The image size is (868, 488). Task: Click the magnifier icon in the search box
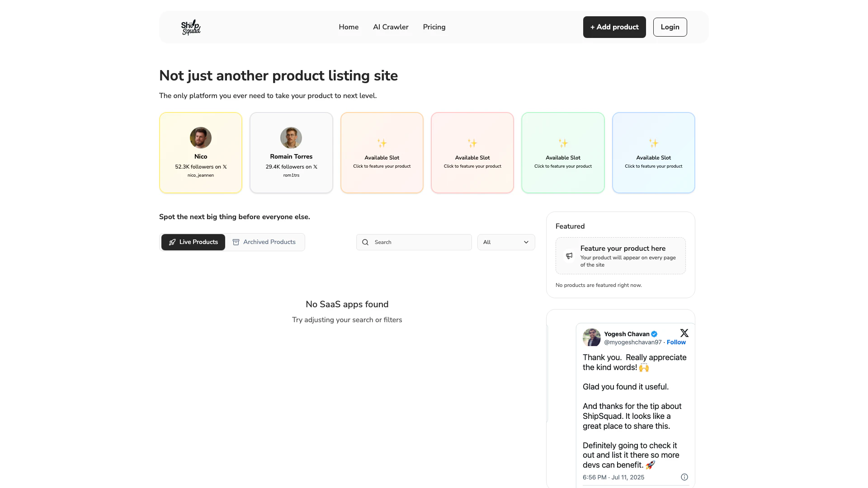click(x=365, y=242)
